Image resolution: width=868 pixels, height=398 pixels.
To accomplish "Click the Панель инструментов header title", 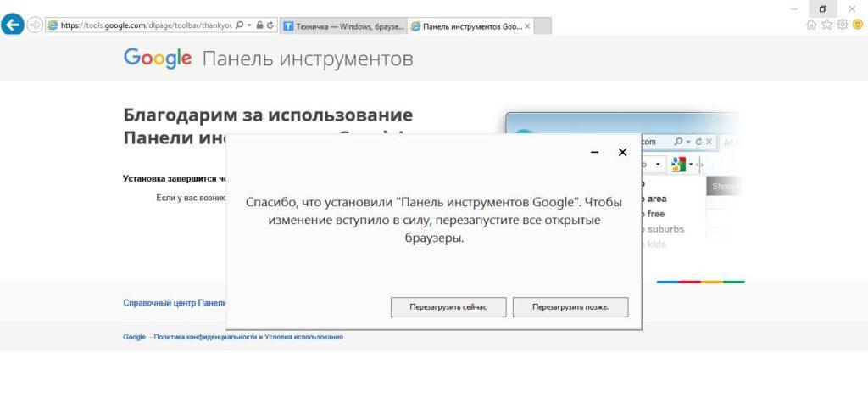I will click(308, 59).
